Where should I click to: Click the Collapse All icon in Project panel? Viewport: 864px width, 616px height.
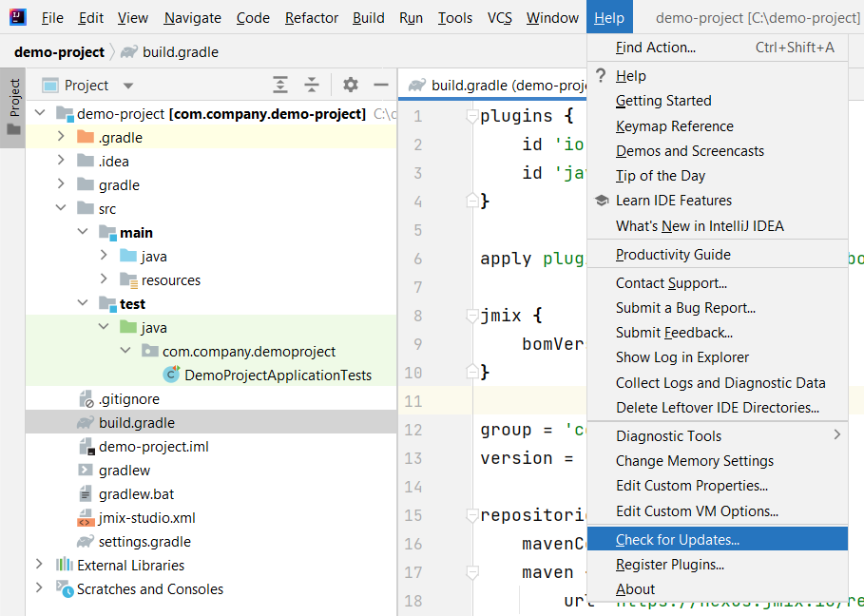point(312,86)
